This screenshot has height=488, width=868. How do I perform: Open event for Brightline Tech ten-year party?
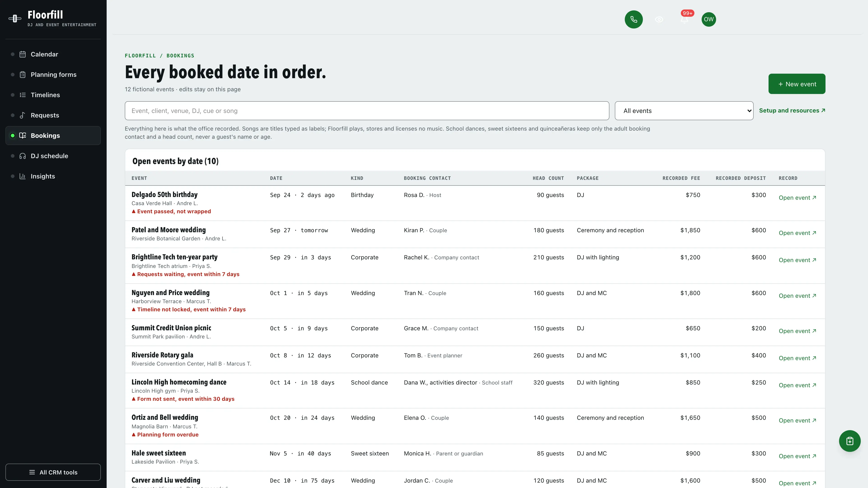click(797, 260)
